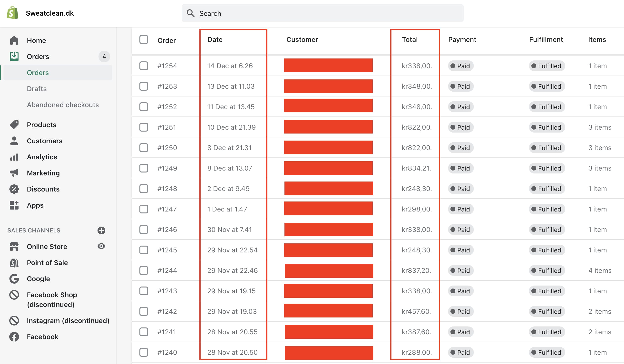Click the Products tag icon
624x364 pixels.
(x=14, y=125)
